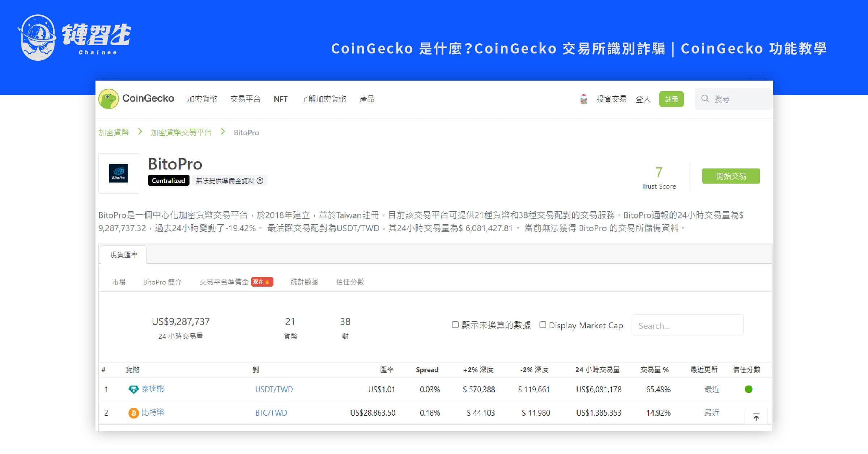This screenshot has height=454, width=868.
Task: Click the green trust score dot for USDT/TWD
Action: 749,389
